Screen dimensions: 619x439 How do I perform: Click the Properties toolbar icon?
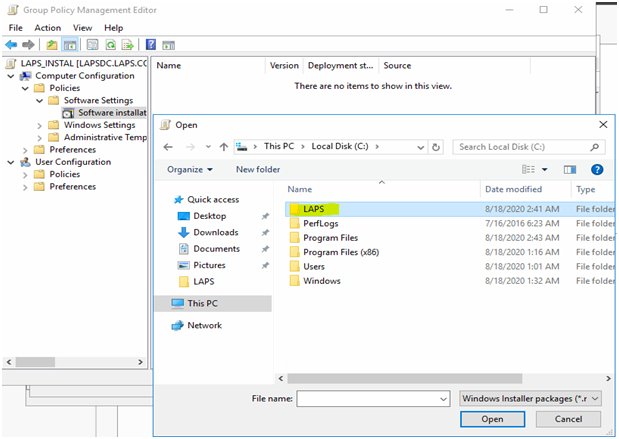coord(92,45)
